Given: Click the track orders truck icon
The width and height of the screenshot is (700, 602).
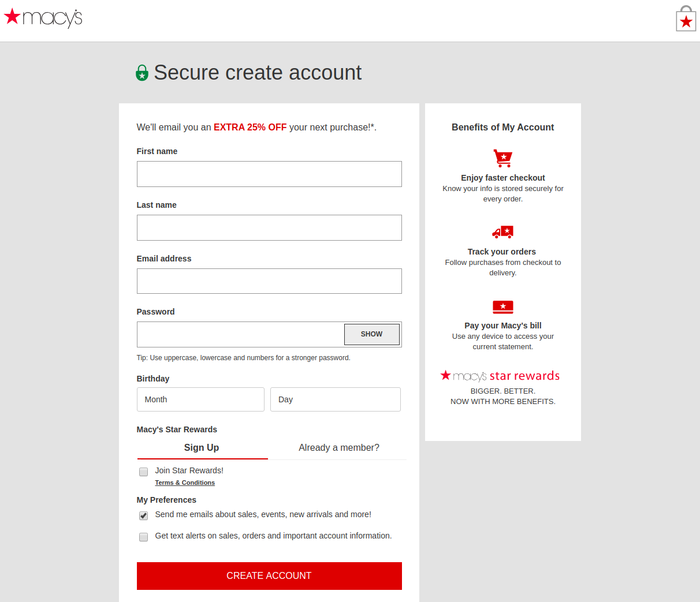Looking at the screenshot, I should [503, 232].
